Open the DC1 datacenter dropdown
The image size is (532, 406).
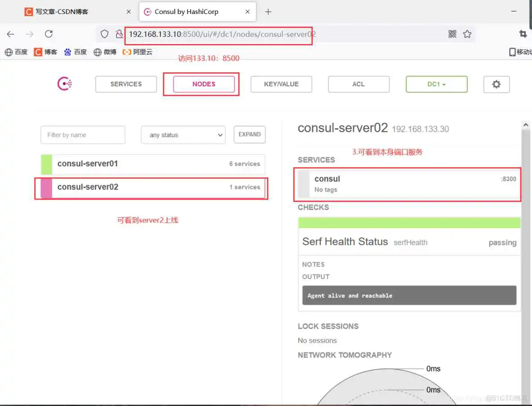436,84
